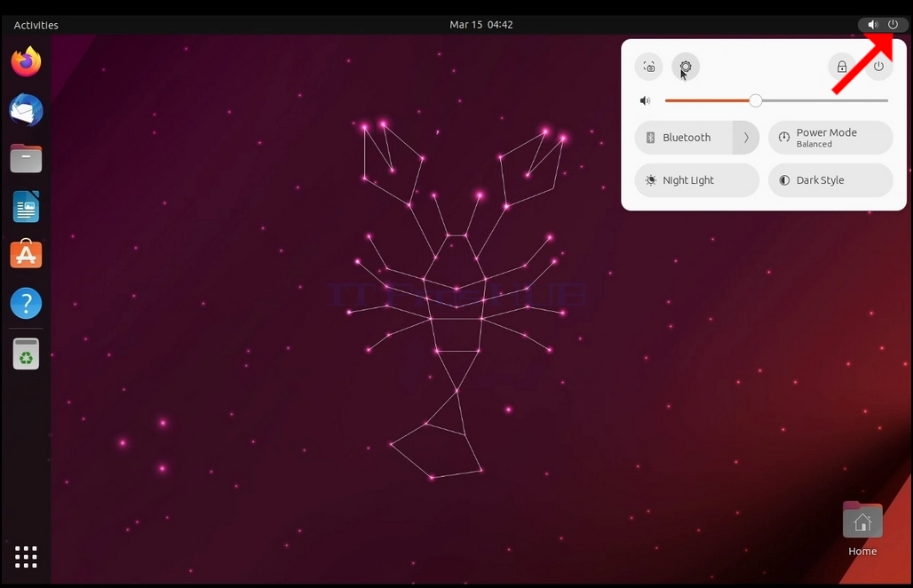Open the Home folder desktop icon
Screen dimensions: 913x588
coord(862,528)
